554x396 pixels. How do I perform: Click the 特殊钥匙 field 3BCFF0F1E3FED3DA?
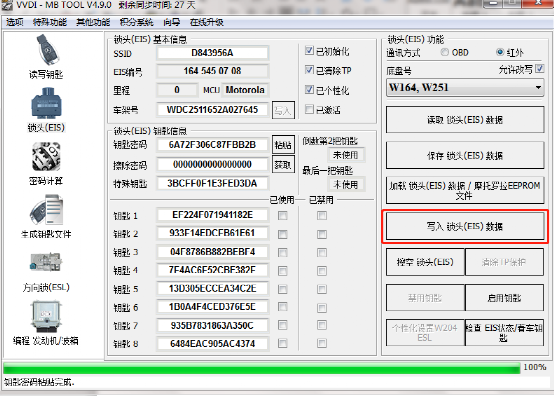click(x=212, y=183)
